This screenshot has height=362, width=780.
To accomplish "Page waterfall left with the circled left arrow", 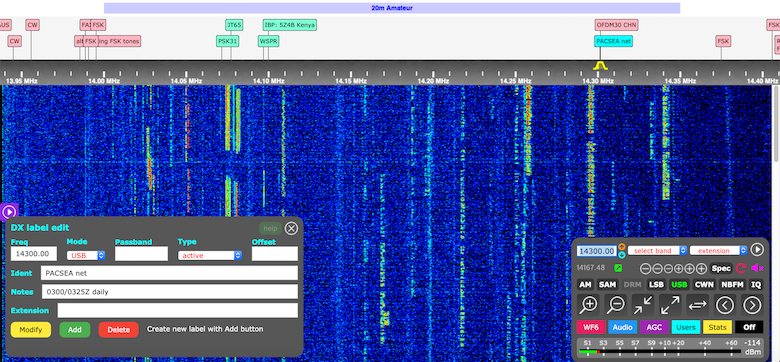I will [725, 304].
